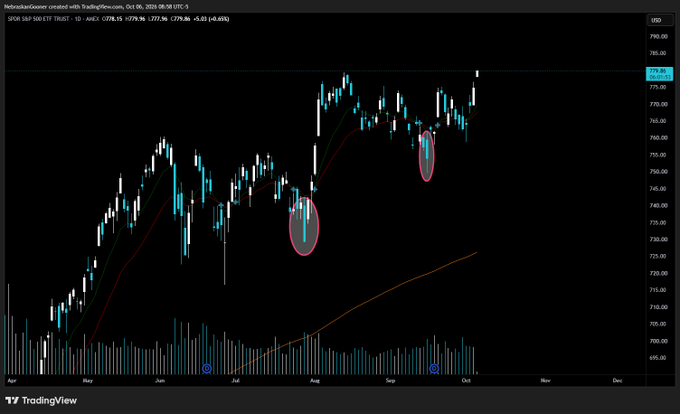Click the NebraskanGooner created with TradingView.com caption
Screen dimensions: 680x414
pos(96,7)
